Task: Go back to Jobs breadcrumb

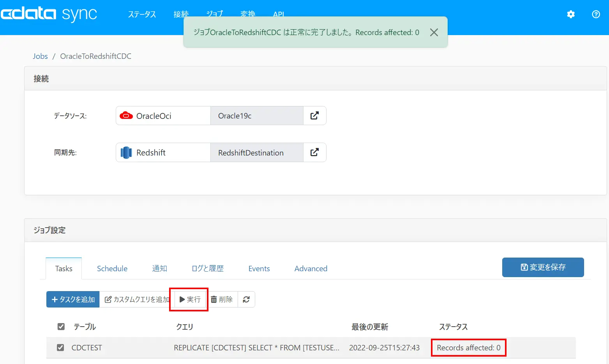Action: pos(40,56)
